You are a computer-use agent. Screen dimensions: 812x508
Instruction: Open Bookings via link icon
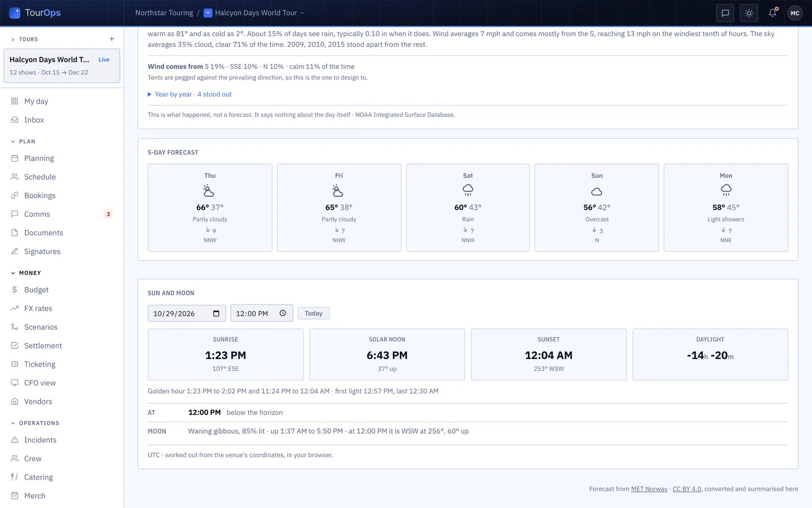(15, 196)
